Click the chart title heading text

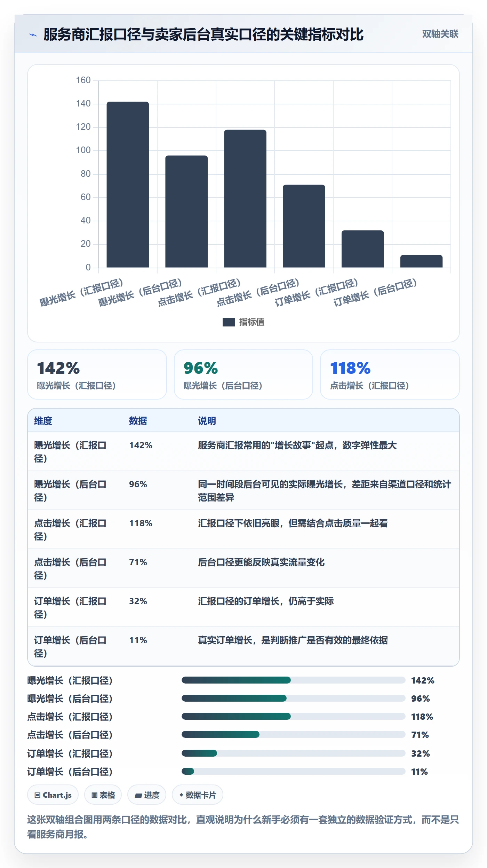[203, 34]
